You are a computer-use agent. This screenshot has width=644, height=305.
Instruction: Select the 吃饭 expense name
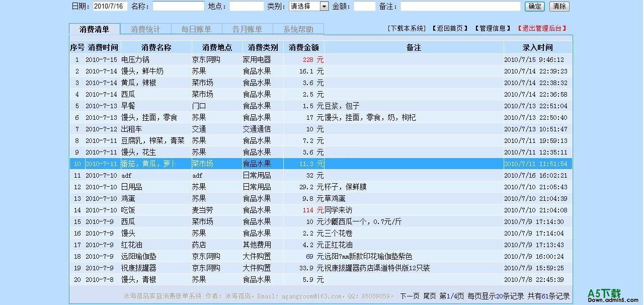coord(128,210)
